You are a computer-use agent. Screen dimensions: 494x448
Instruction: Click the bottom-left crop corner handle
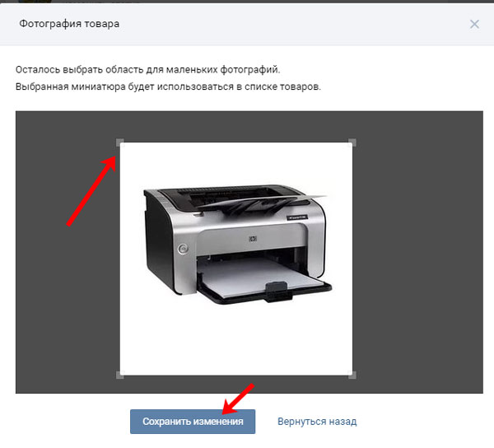(120, 375)
